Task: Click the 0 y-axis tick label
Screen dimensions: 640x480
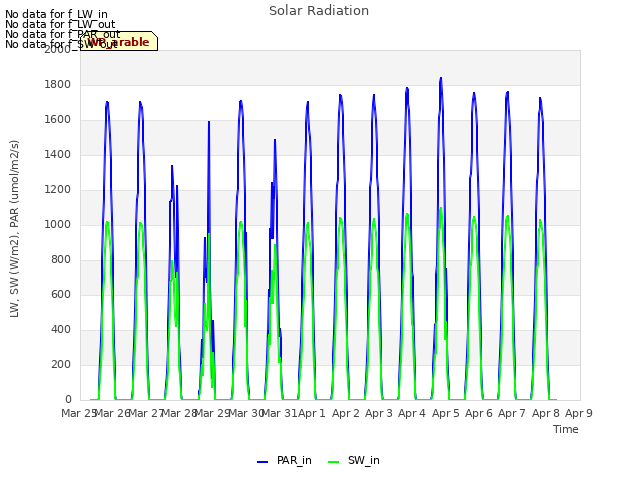Action: (x=68, y=400)
